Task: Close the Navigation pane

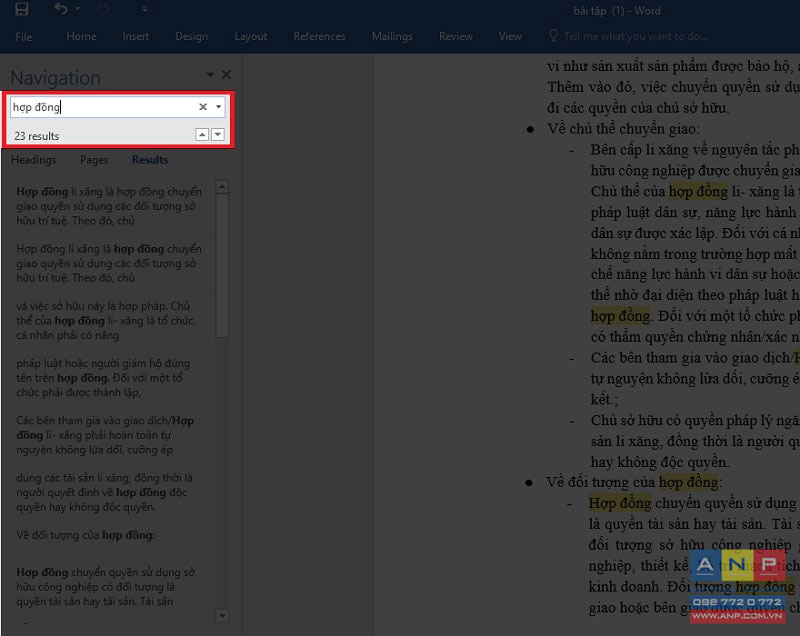Action: click(226, 74)
